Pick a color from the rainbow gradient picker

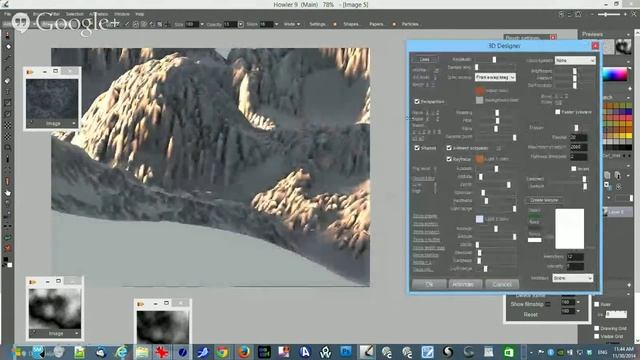click(616, 75)
